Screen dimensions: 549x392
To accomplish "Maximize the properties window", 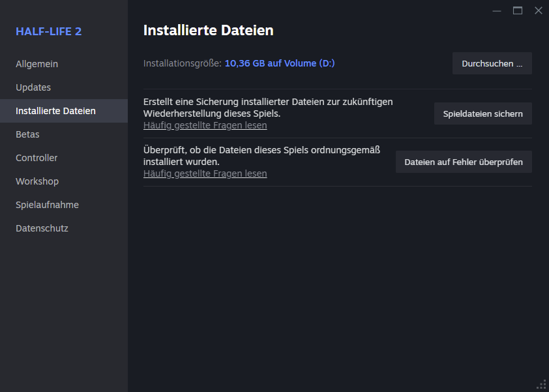I will pyautogui.click(x=518, y=10).
